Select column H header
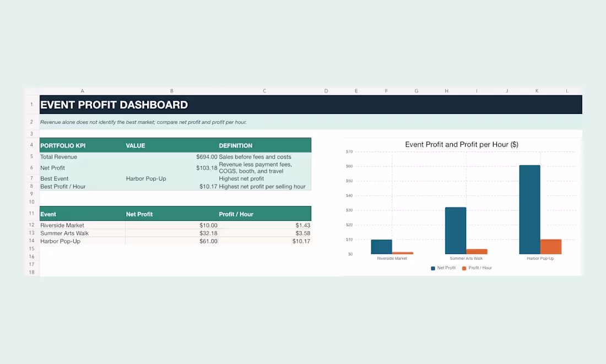This screenshot has height=364, width=606. click(446, 91)
